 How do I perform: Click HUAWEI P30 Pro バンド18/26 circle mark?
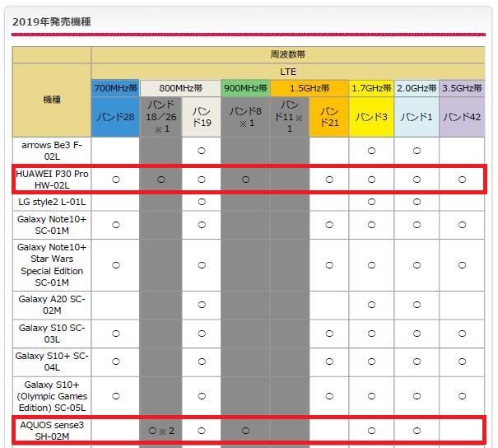click(x=161, y=180)
